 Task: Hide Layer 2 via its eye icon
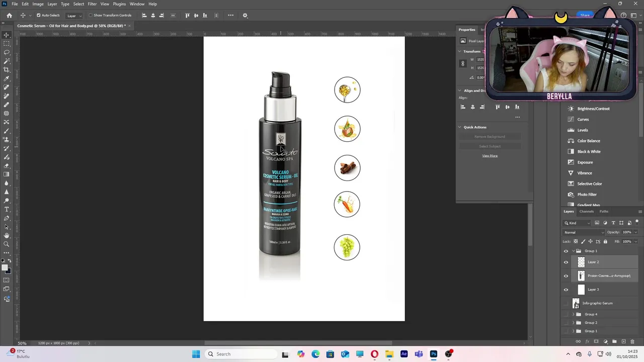(x=566, y=262)
